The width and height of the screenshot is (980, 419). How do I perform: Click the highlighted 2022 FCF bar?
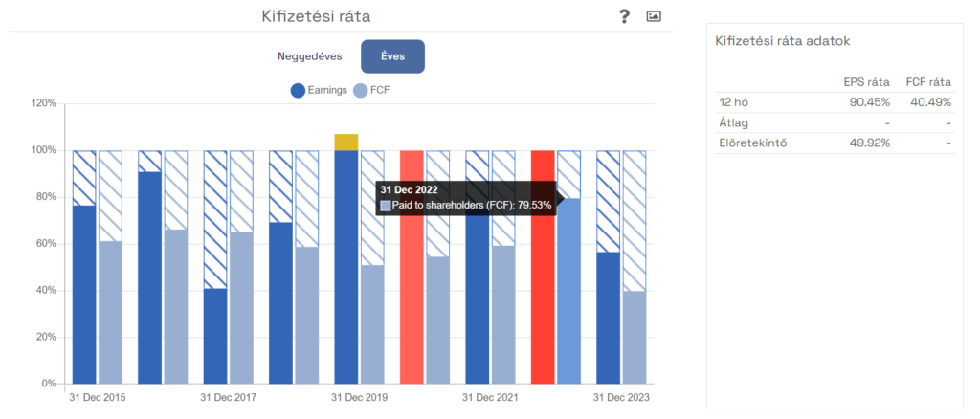pos(568,291)
